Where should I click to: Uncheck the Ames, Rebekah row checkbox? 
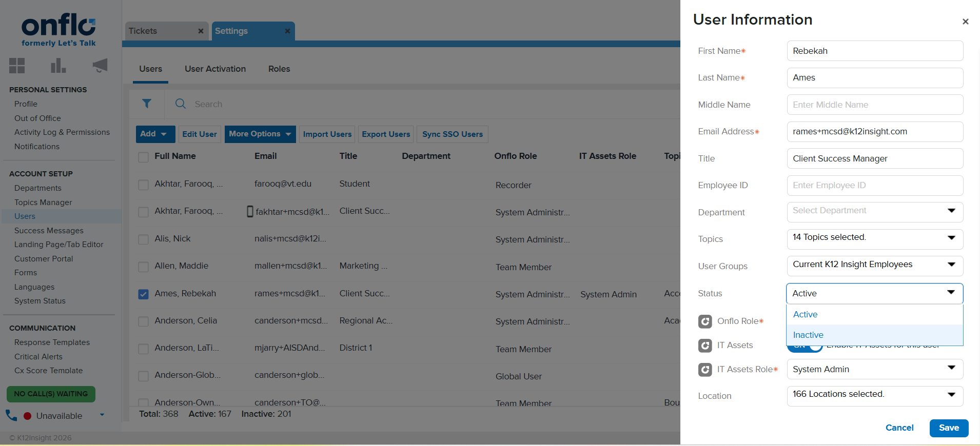pyautogui.click(x=144, y=294)
